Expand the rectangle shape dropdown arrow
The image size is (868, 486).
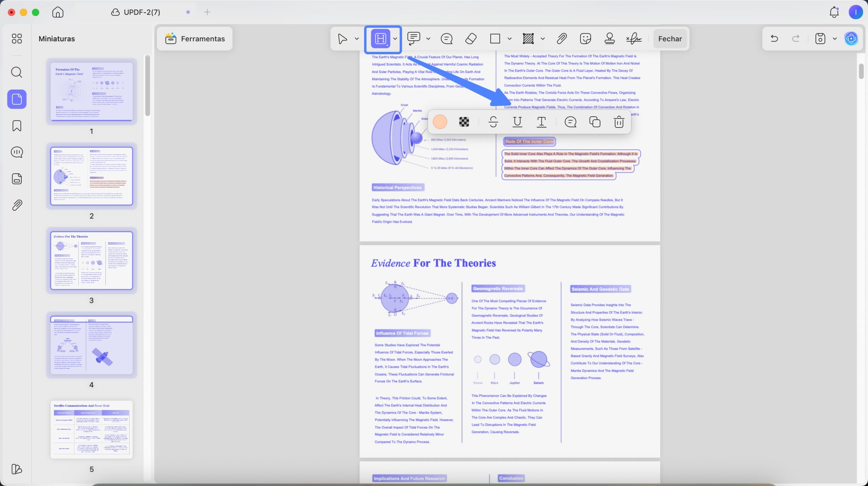click(509, 39)
